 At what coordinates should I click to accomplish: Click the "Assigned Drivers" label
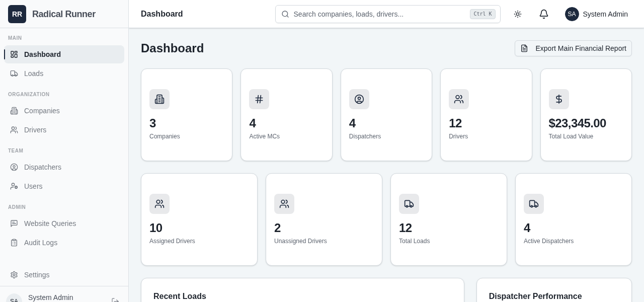click(172, 241)
